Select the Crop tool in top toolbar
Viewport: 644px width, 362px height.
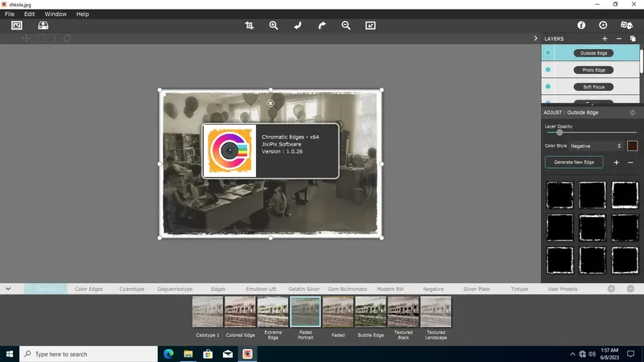tap(250, 26)
